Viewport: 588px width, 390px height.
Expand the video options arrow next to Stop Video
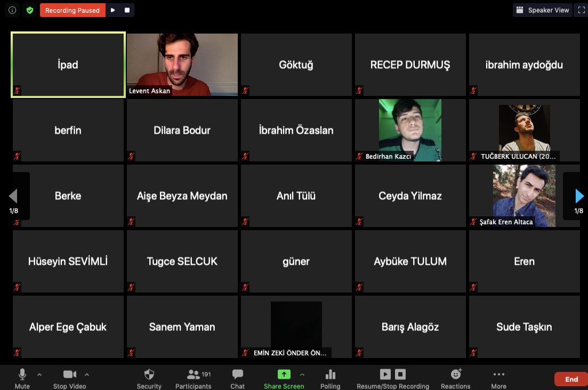coord(87,374)
